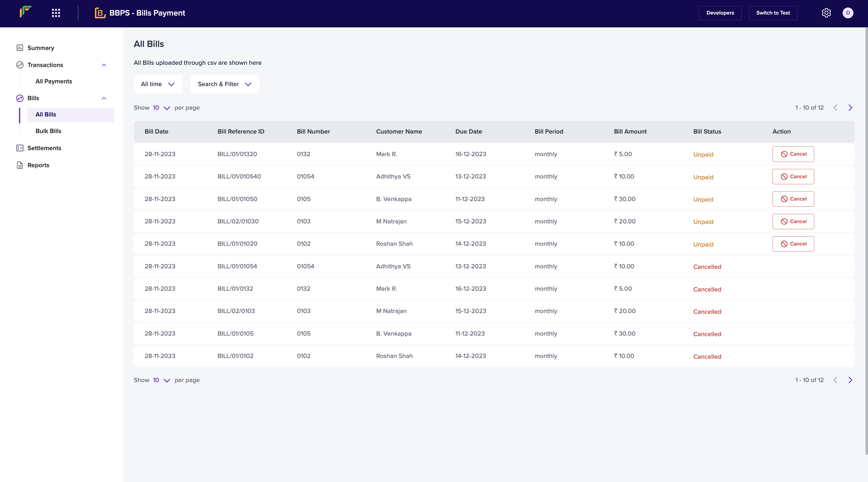This screenshot has height=482, width=868.
Task: Click the Settlements icon in sidebar
Action: point(20,148)
